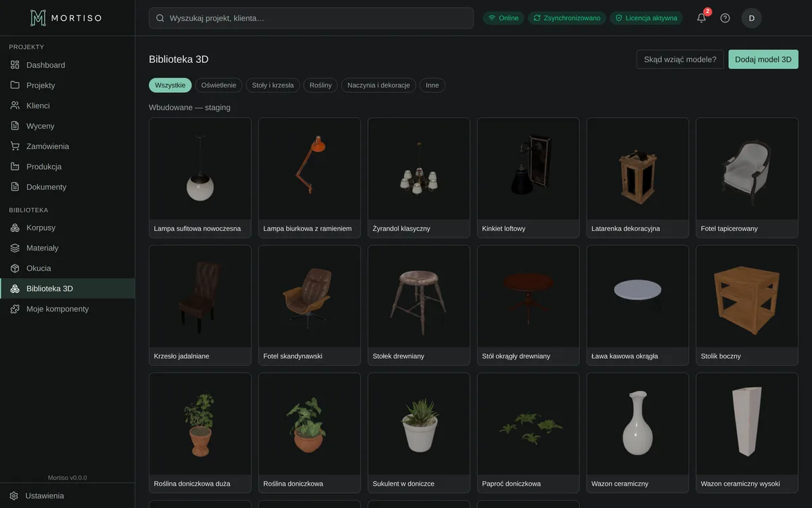This screenshot has width=812, height=508.
Task: Select the Fotel tapicerowany model
Action: 747,178
